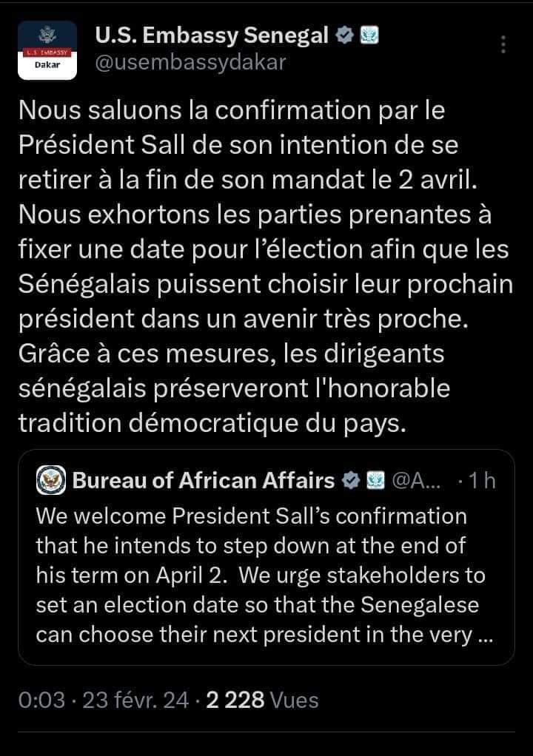Click the "1 h" timestamp on quoted tweet
Viewport: 533px width, 756px height.
[x=481, y=481]
